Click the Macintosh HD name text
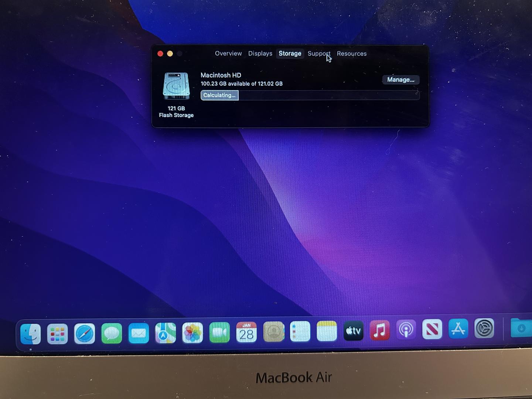Image resolution: width=532 pixels, height=399 pixels. [x=221, y=75]
